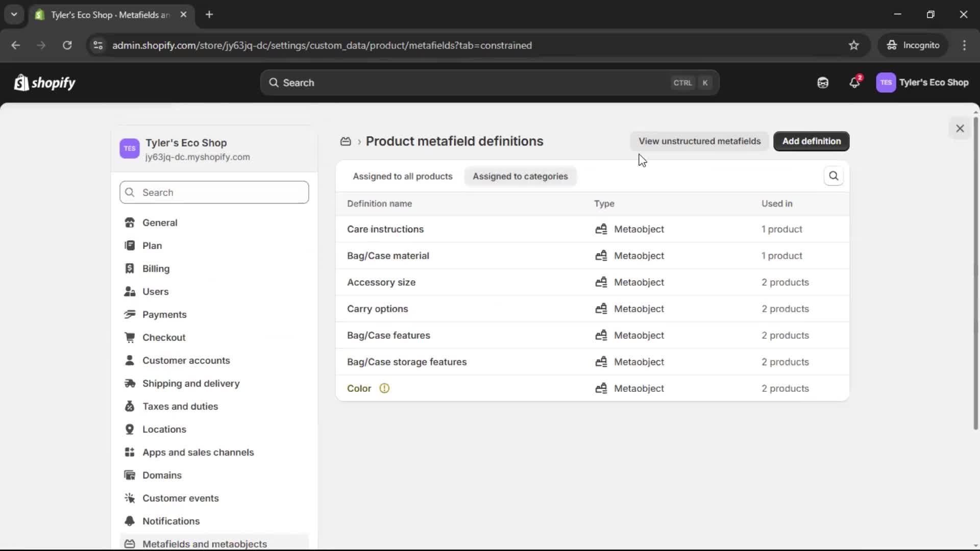Open the browser tab list dropdown

tap(14, 14)
